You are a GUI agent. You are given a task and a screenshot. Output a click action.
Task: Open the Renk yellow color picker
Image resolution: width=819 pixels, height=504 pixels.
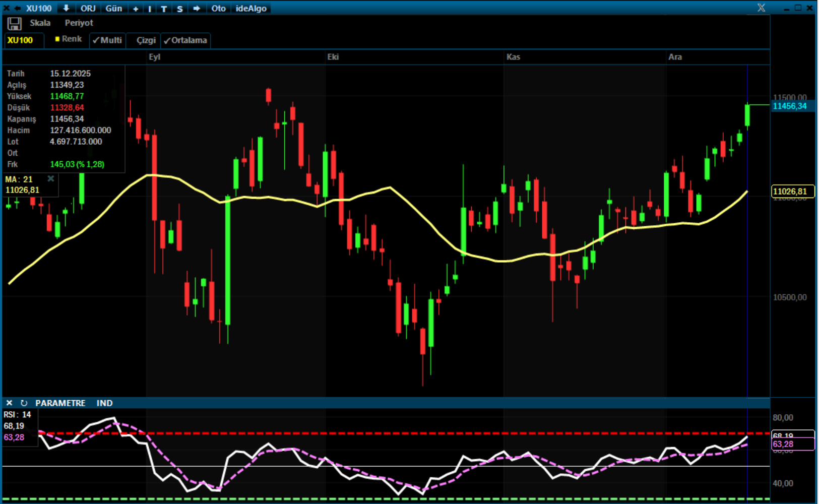pos(68,39)
